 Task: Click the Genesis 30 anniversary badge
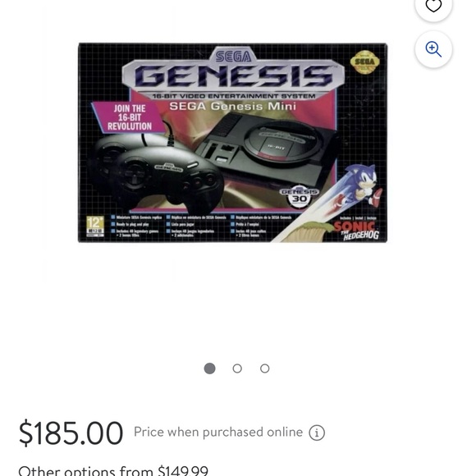(300, 197)
